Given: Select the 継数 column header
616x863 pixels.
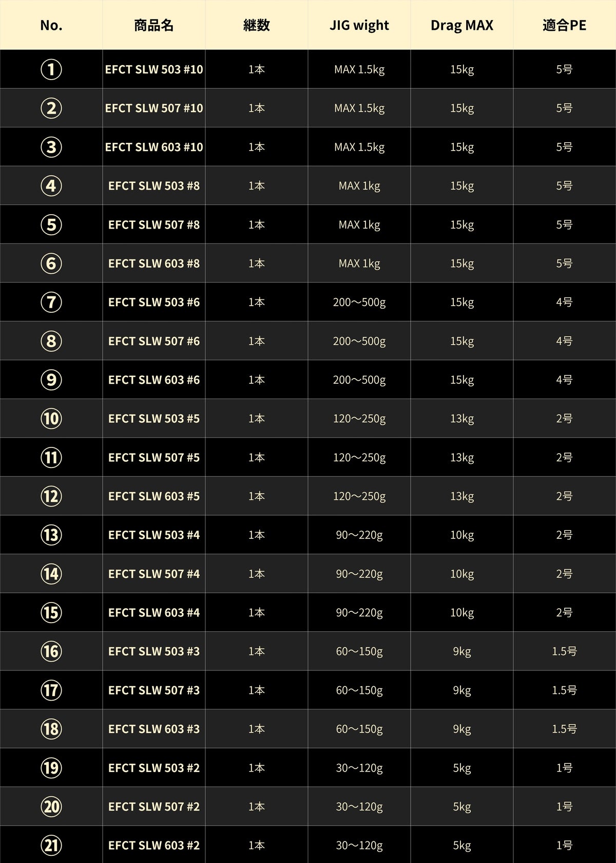Looking at the screenshot, I should [x=257, y=25].
